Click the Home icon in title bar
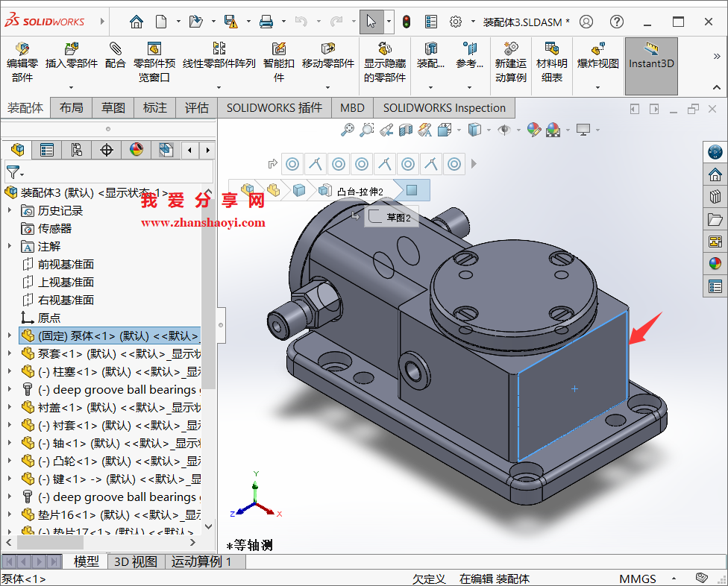The height and width of the screenshot is (586, 728). [x=136, y=22]
